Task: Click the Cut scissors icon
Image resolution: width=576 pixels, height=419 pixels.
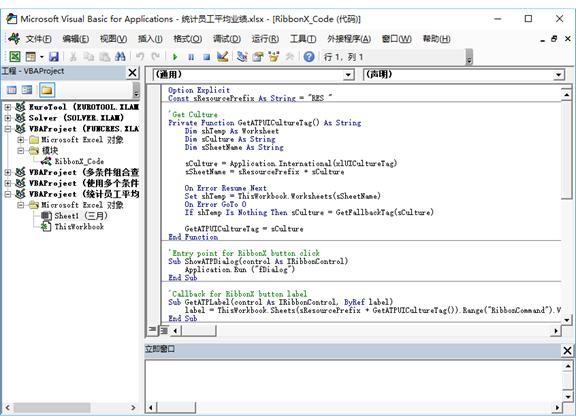Action: [73, 57]
